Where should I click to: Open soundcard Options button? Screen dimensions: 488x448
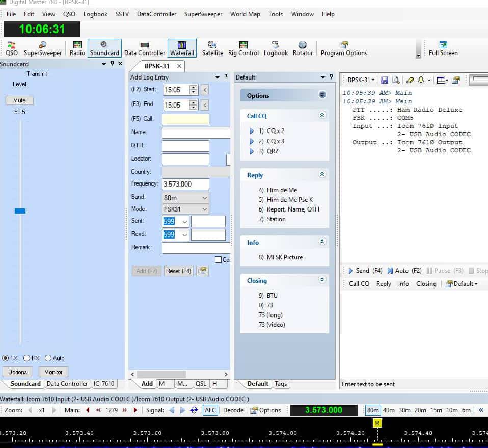tap(17, 372)
